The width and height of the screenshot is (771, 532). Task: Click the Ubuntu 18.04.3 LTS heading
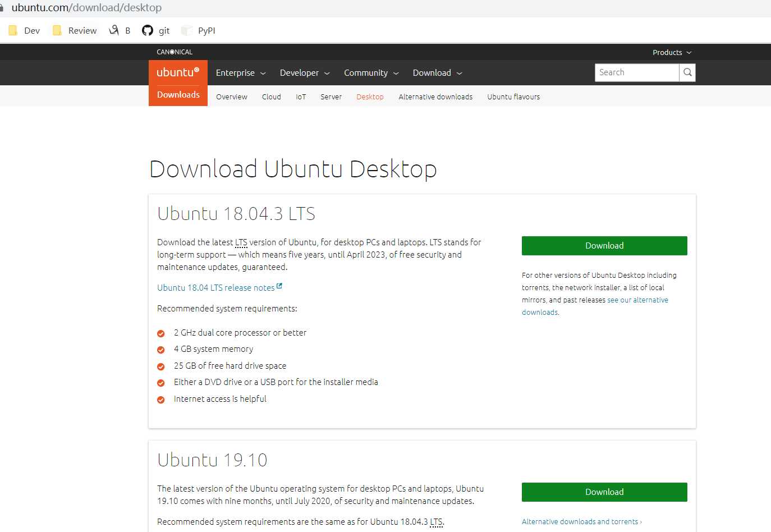tap(236, 214)
